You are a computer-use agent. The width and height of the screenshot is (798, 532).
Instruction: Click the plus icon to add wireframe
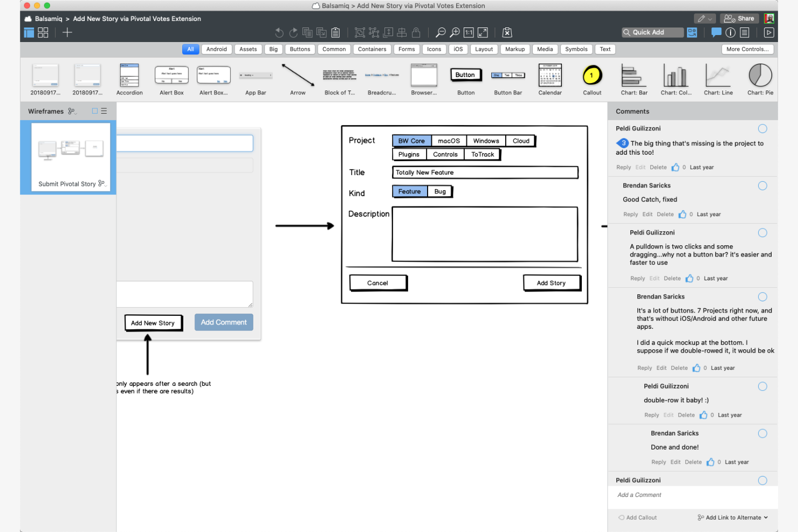pos(67,33)
